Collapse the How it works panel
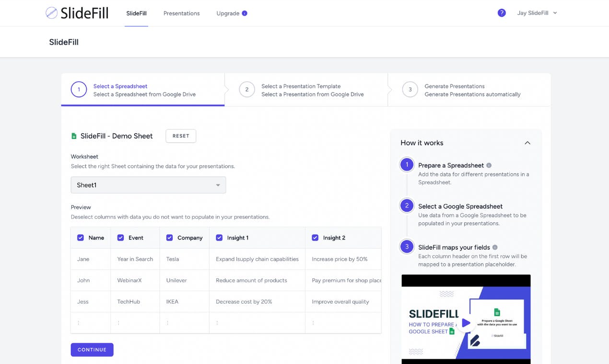This screenshot has width=609, height=364. click(x=527, y=143)
